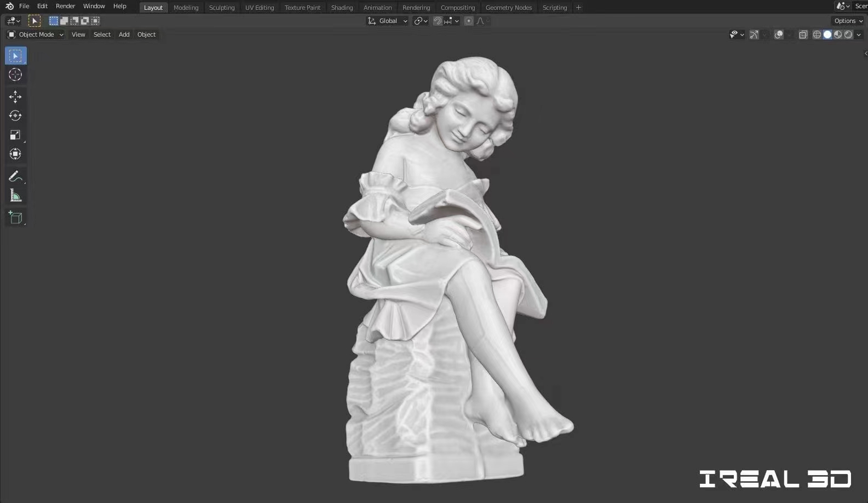Select the Cursor tool in the toolbar
This screenshot has height=503, width=868.
[15, 75]
